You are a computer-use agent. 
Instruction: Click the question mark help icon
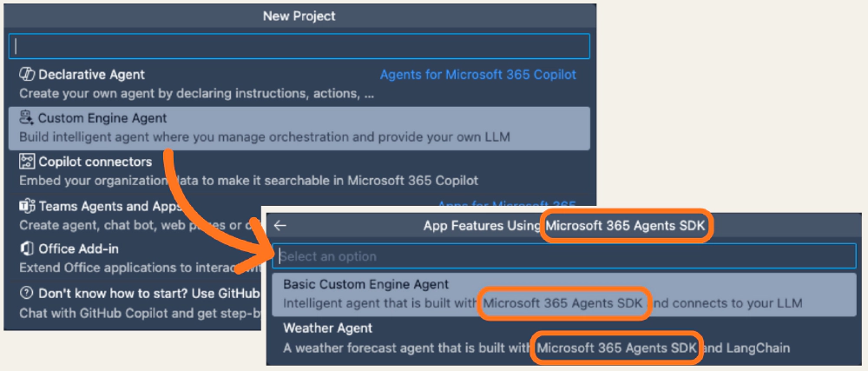coord(27,293)
